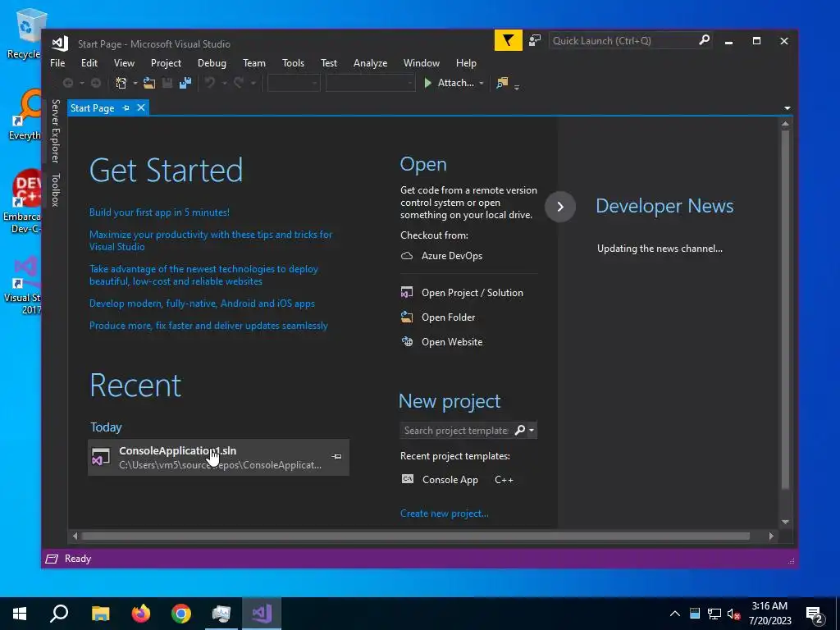The width and height of the screenshot is (840, 630).
Task: Open the Debug menu
Action: (x=212, y=63)
